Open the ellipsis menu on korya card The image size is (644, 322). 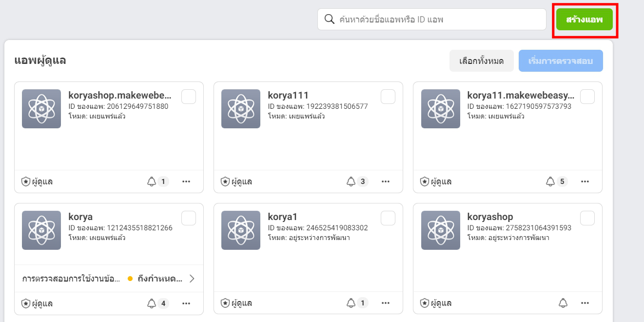pos(186,303)
